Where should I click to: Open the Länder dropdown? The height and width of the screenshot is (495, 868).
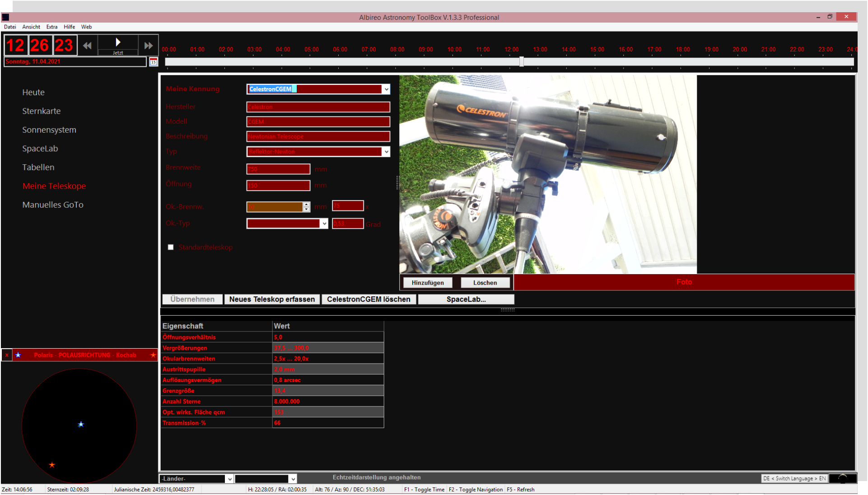tap(229, 479)
